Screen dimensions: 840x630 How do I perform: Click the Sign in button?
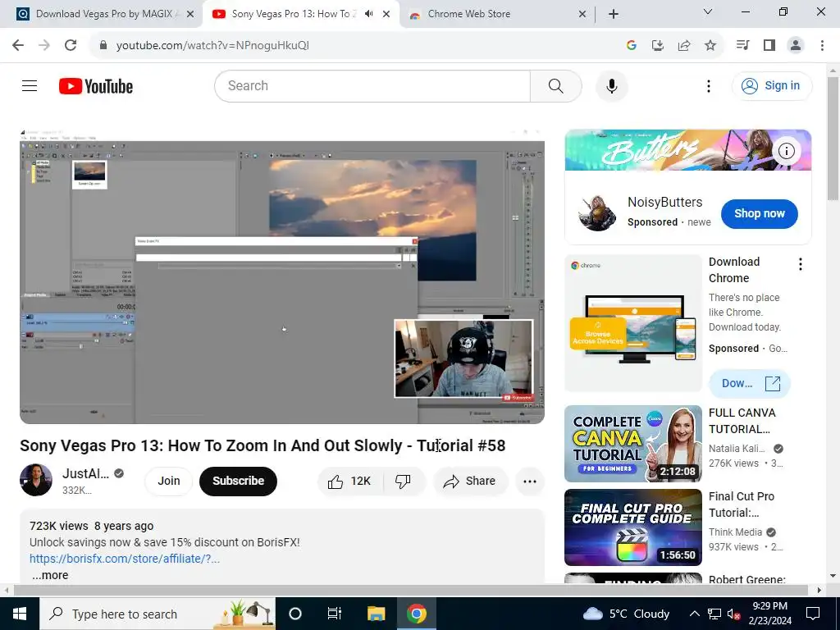[772, 85]
